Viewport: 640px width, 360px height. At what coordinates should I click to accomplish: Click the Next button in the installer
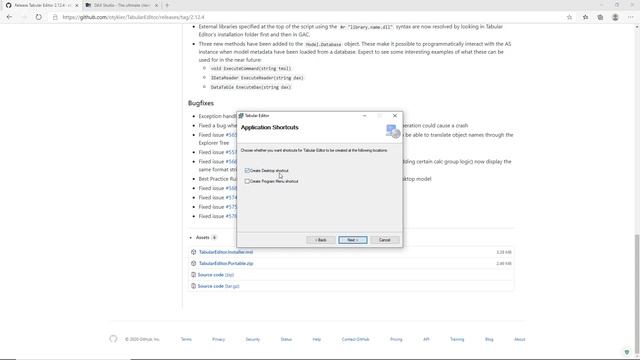[353, 240]
